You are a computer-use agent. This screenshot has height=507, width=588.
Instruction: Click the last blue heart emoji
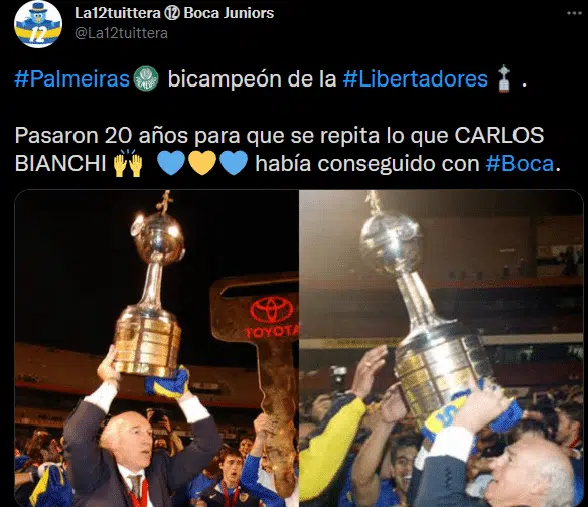[233, 164]
